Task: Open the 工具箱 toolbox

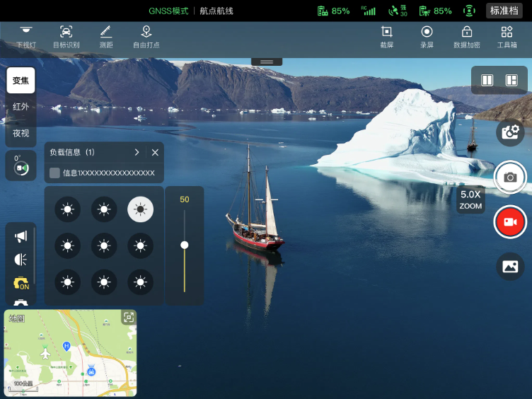Action: [507, 36]
